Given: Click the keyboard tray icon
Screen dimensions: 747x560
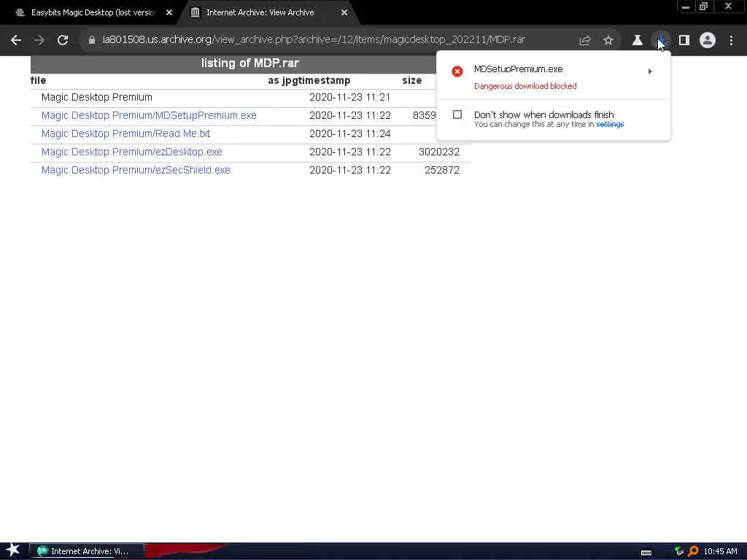Looking at the screenshot, I should point(646,552).
